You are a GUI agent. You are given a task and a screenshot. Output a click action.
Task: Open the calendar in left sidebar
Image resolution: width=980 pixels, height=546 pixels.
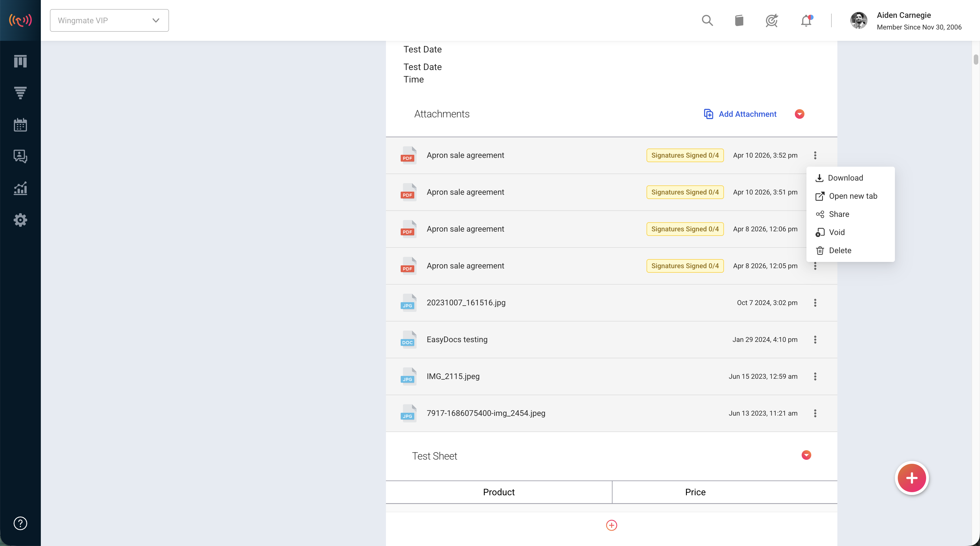[20, 125]
